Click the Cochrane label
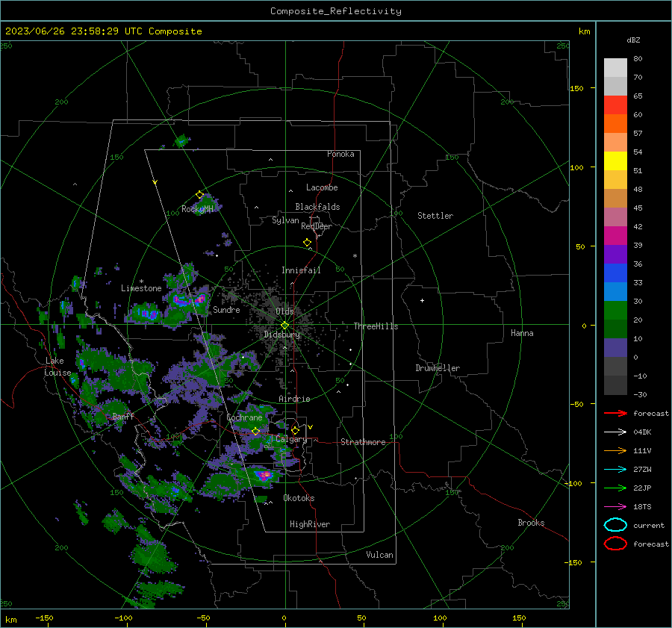Viewport: 672px width, 628px height. [x=244, y=417]
